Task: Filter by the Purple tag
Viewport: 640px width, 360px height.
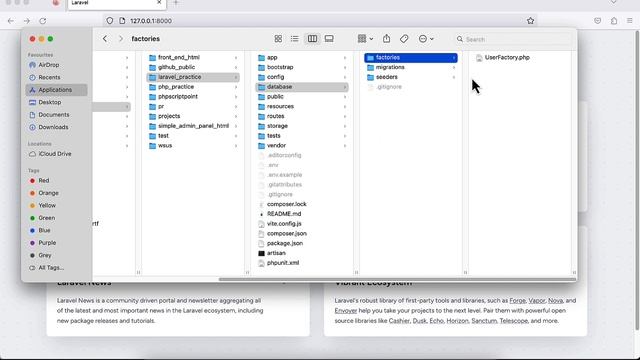Action: (x=56, y=243)
